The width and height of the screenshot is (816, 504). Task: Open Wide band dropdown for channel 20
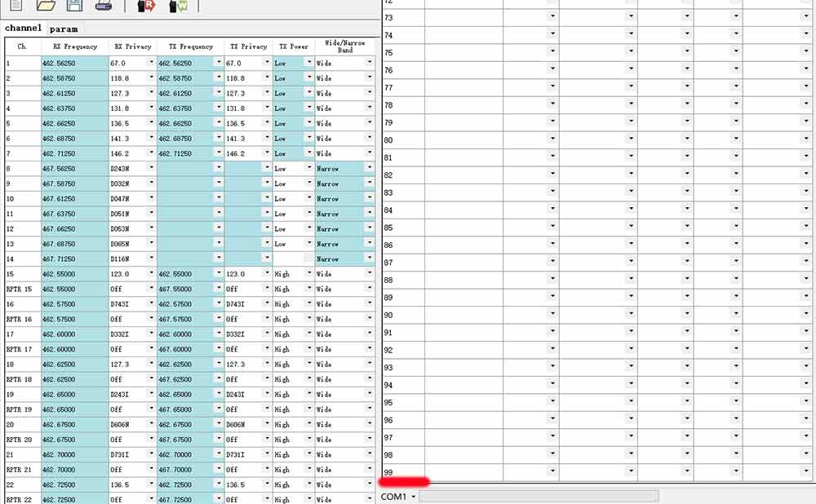tap(370, 424)
